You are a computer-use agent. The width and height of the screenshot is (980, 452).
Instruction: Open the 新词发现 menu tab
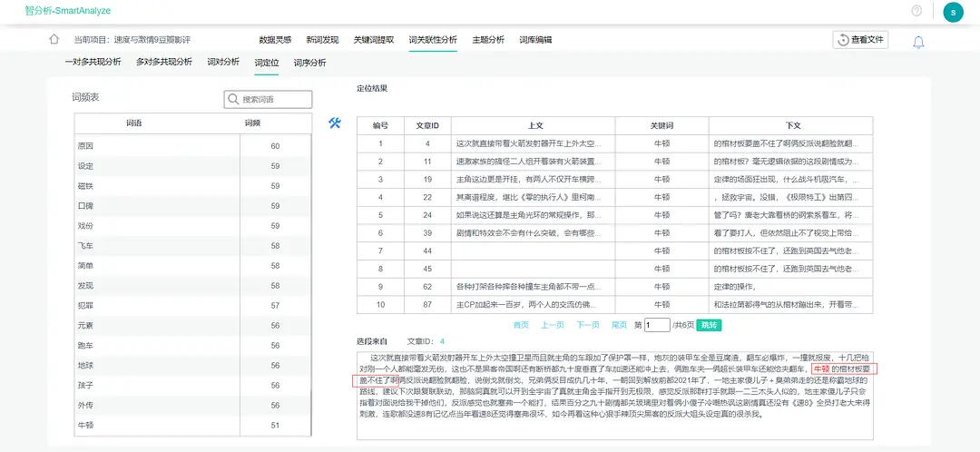(322, 40)
